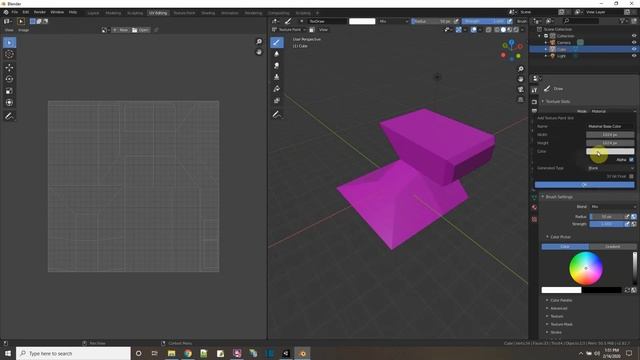Activate the Transform tool in UV editor
Screen dimensions: 640x360
tap(9, 102)
